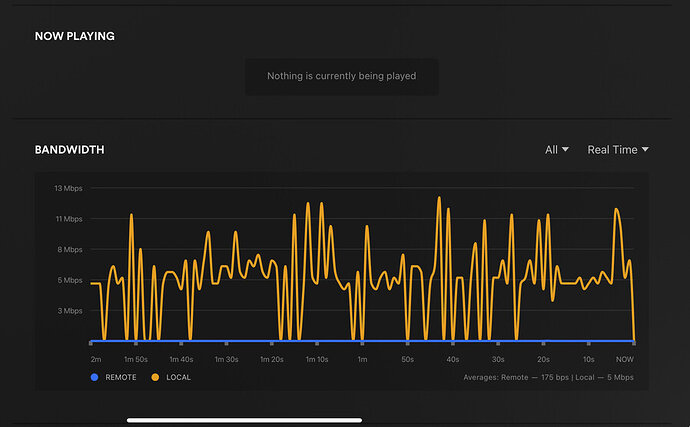The image size is (690, 427).
Task: Select the BANDWIDTH heading
Action: (70, 150)
